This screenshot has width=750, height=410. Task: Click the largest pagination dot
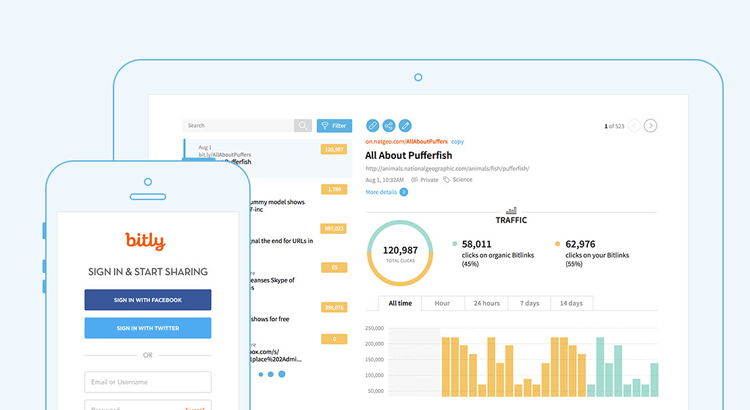click(x=282, y=374)
